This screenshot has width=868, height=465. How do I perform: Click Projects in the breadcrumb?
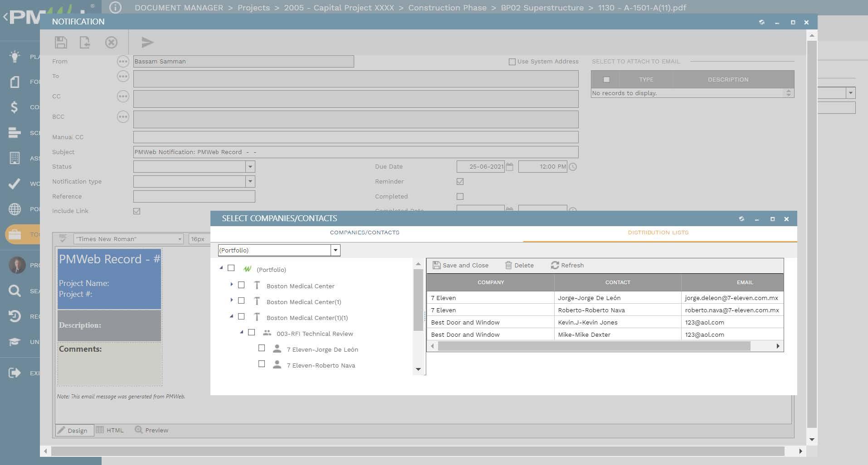[254, 8]
